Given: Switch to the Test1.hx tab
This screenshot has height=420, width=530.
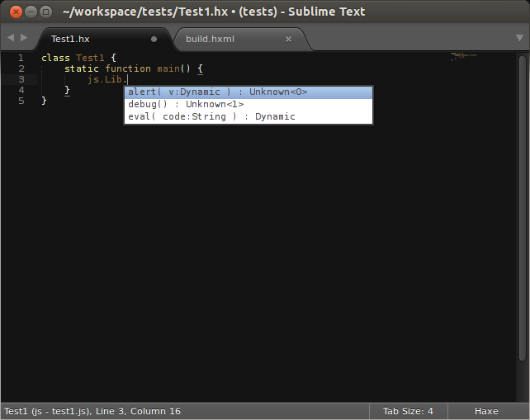Looking at the screenshot, I should [105, 39].
